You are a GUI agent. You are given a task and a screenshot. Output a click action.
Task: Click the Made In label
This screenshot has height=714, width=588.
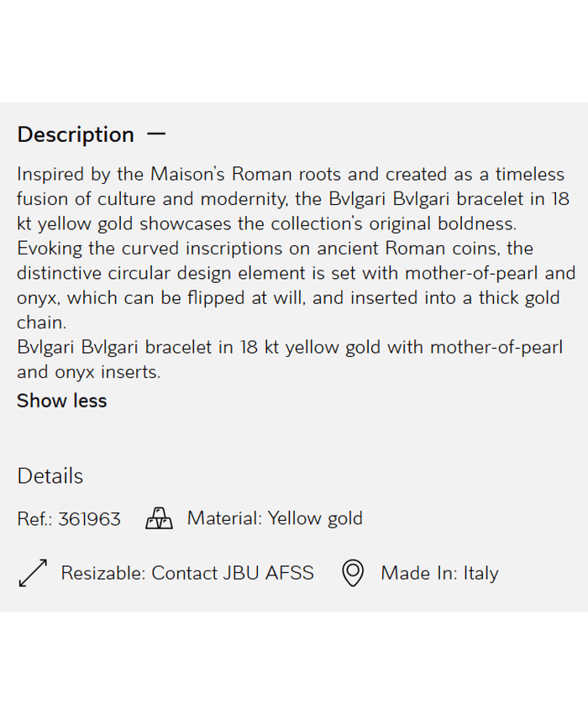pyautogui.click(x=419, y=573)
